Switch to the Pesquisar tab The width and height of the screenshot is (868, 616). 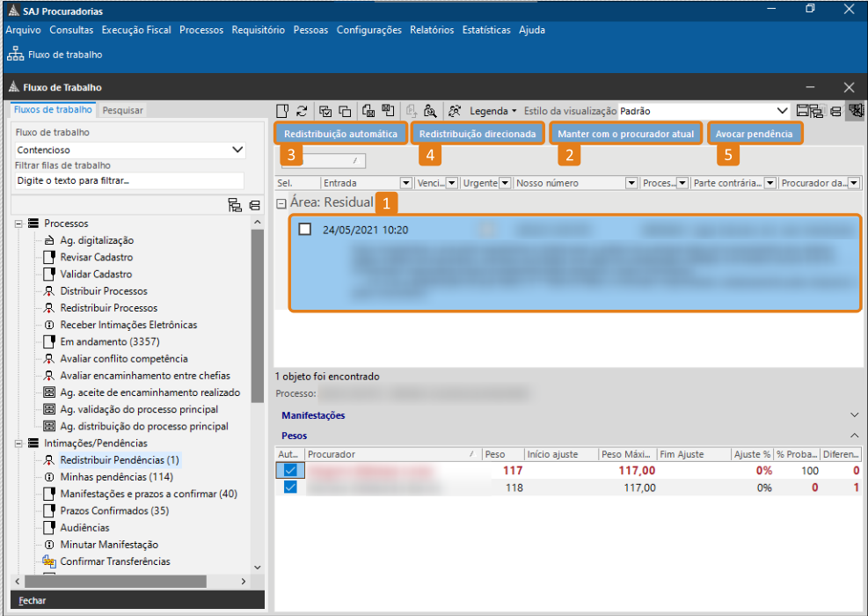point(122,110)
